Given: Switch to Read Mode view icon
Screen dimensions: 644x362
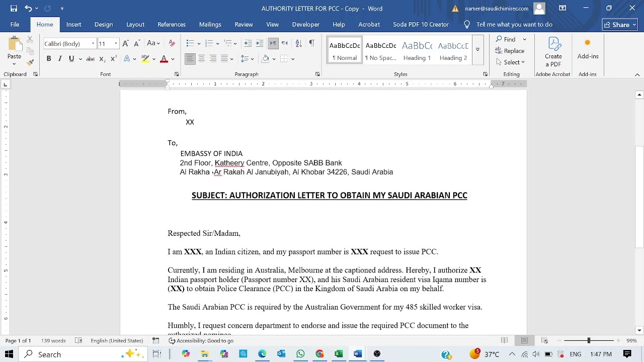Looking at the screenshot, I should point(504,340).
